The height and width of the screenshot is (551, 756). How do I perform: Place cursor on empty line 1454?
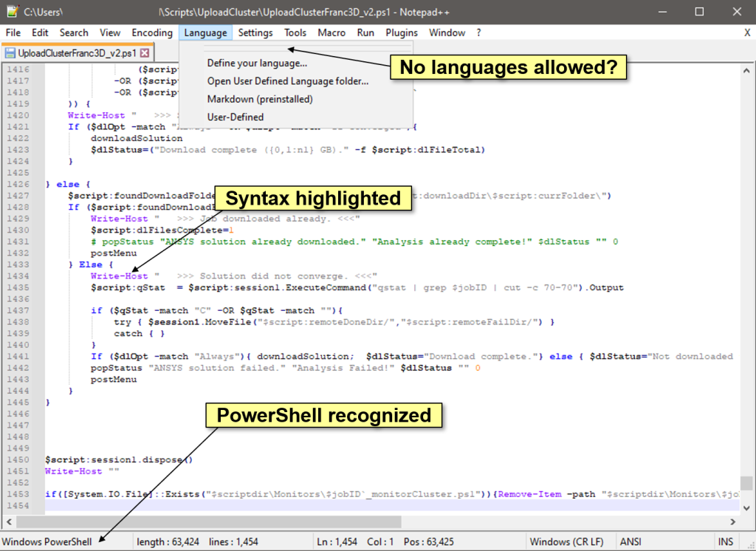click(392, 506)
